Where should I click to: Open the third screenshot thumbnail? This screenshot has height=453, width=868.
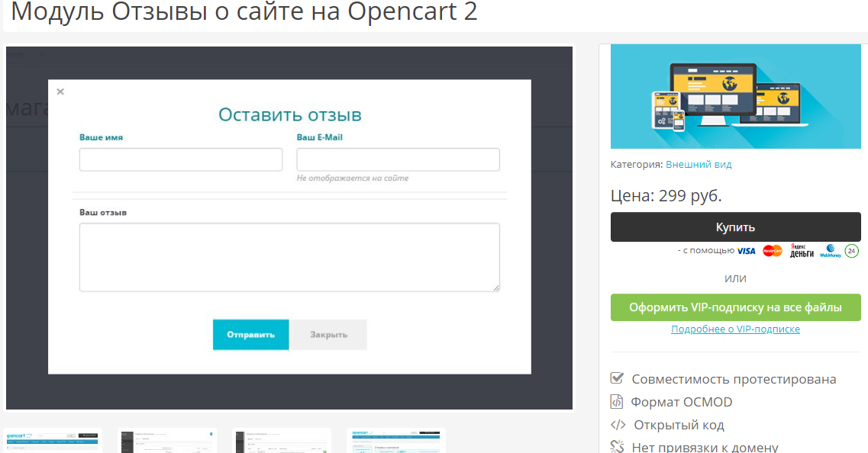(x=282, y=440)
